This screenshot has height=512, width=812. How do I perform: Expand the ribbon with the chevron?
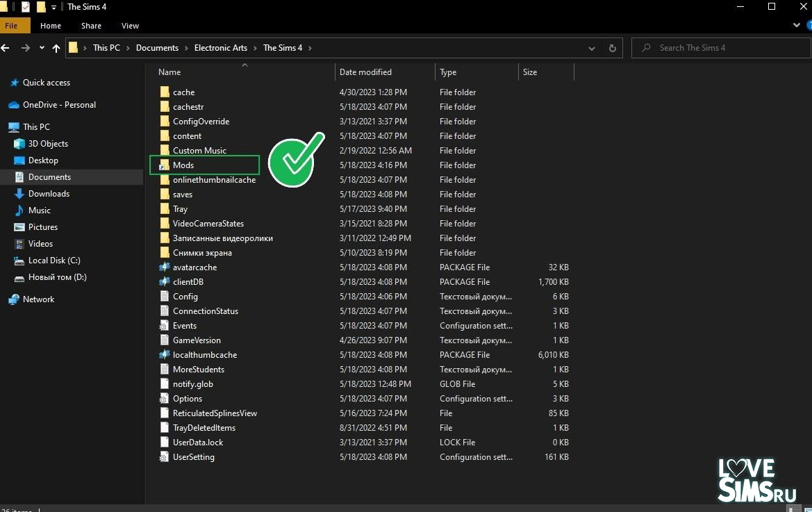797,26
